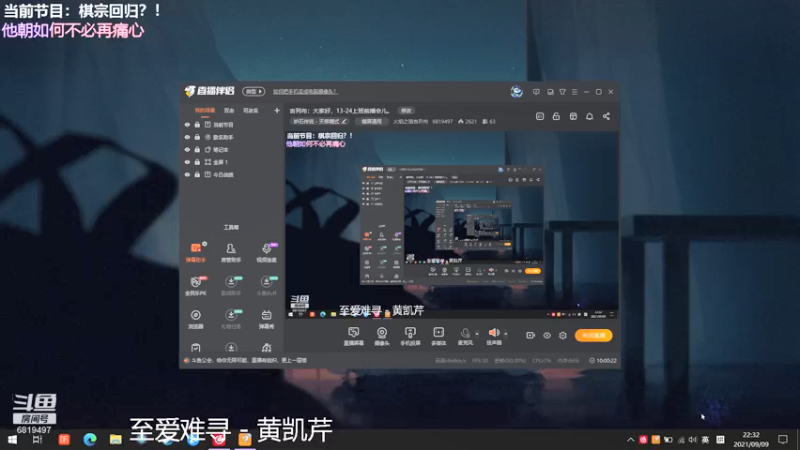
Task: Open Microsoft Edge from the taskbar
Action: click(90, 439)
